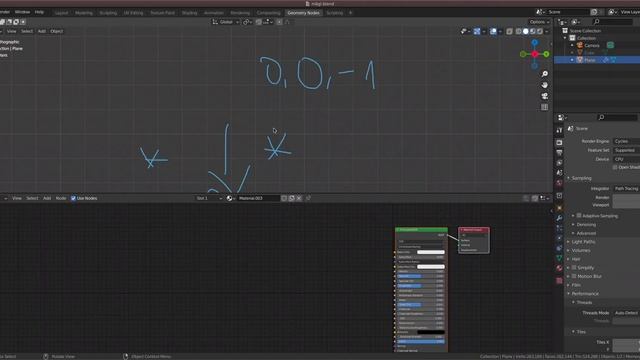This screenshot has width=640, height=360.
Task: Switch to the Texture Paint workspace tab
Action: point(162,13)
